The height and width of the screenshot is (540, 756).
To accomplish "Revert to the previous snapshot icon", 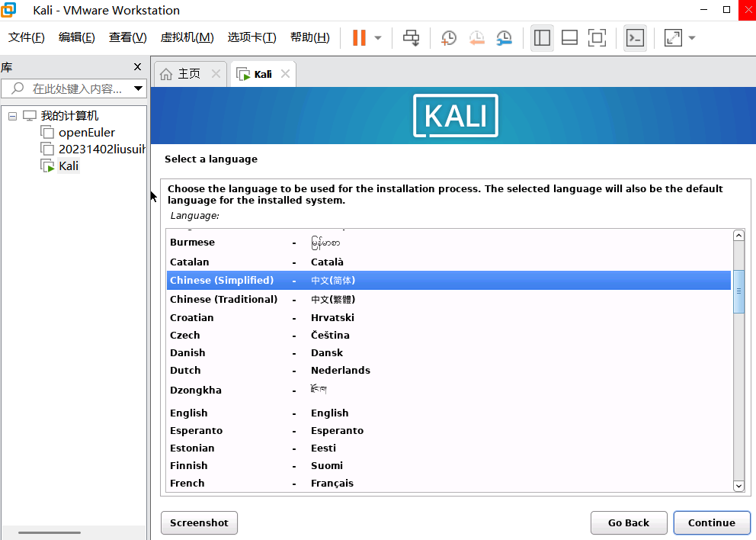I will pyautogui.click(x=476, y=37).
